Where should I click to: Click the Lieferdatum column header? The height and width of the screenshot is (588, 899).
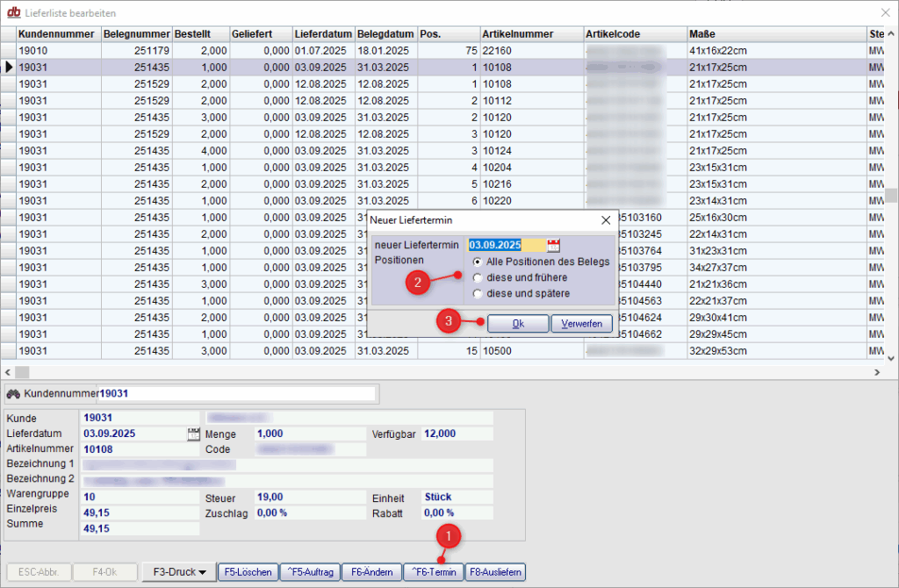tap(324, 34)
